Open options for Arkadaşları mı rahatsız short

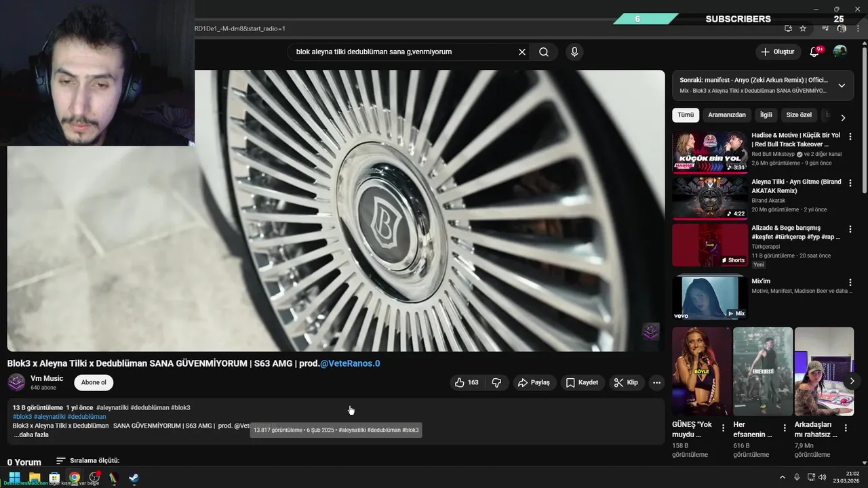pos(846,428)
